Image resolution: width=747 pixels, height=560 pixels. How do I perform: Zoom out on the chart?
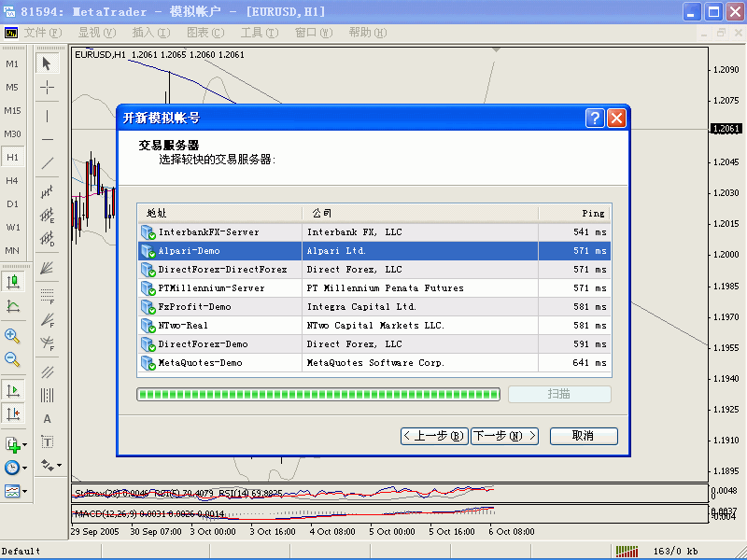tap(12, 359)
